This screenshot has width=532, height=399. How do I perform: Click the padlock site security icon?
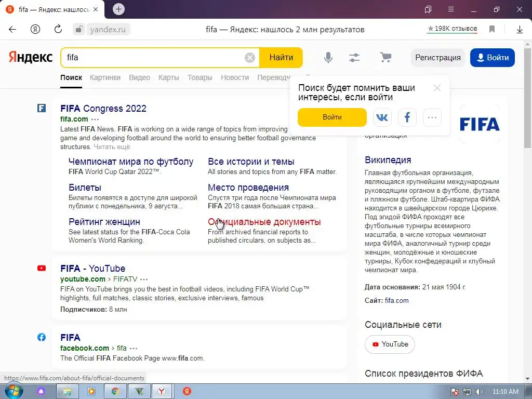point(79,30)
